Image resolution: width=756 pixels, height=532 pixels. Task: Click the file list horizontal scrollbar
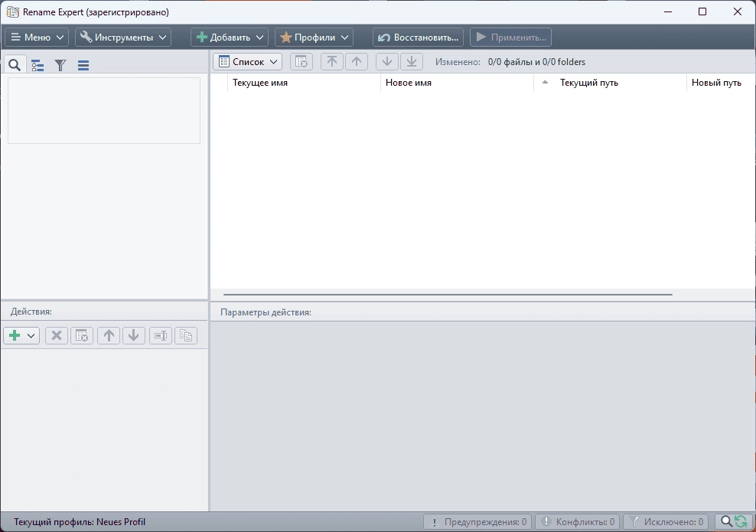[448, 294]
